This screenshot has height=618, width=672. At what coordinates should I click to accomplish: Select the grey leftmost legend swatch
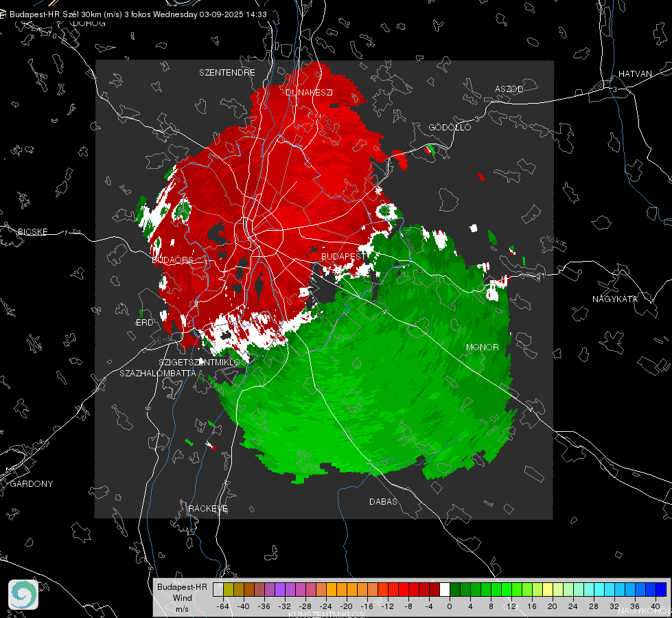coord(218,589)
